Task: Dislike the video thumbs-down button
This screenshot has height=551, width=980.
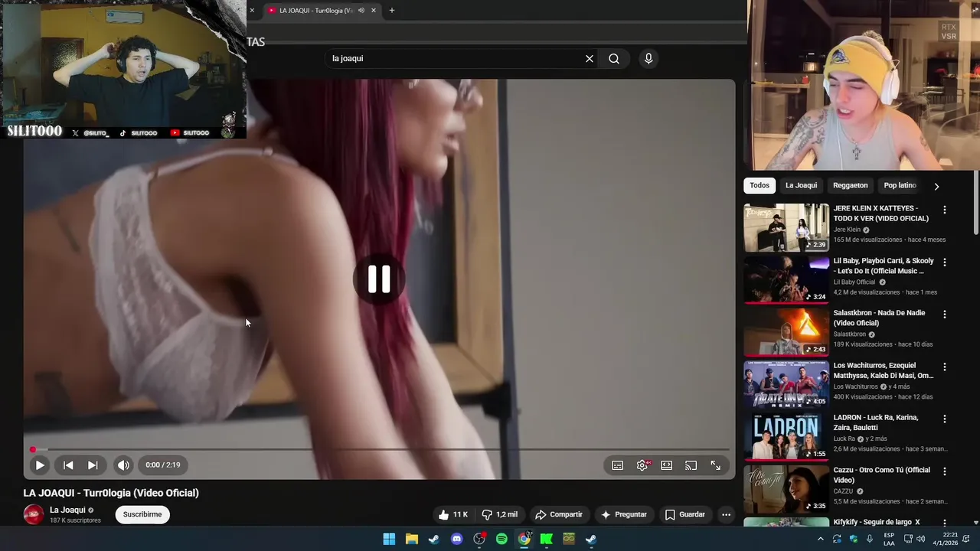Action: coord(499,515)
